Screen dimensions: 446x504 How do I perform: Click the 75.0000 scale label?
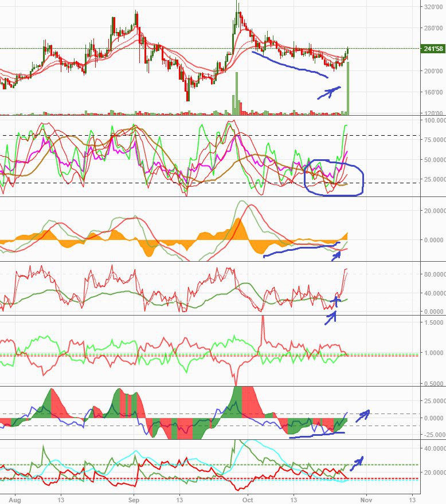click(435, 140)
